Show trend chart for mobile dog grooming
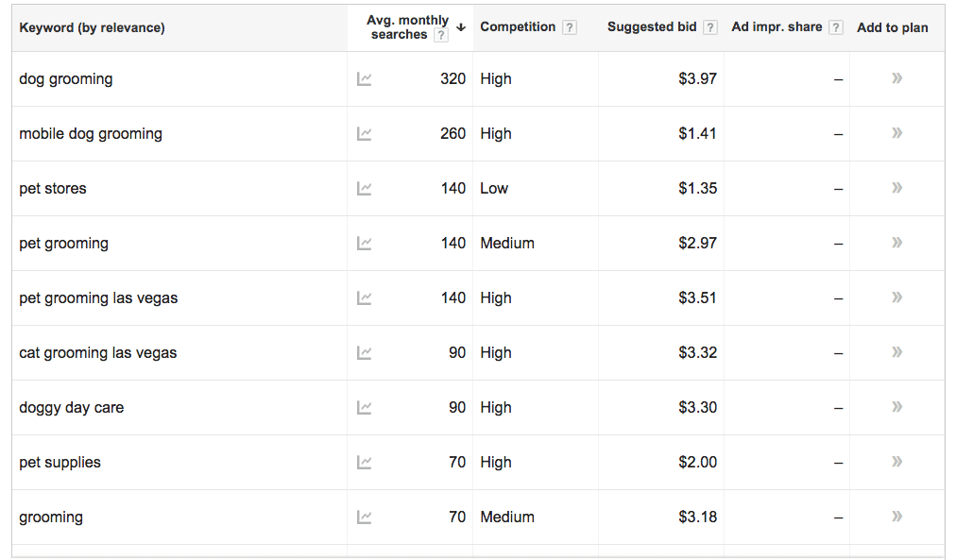956x560 pixels. pos(364,134)
